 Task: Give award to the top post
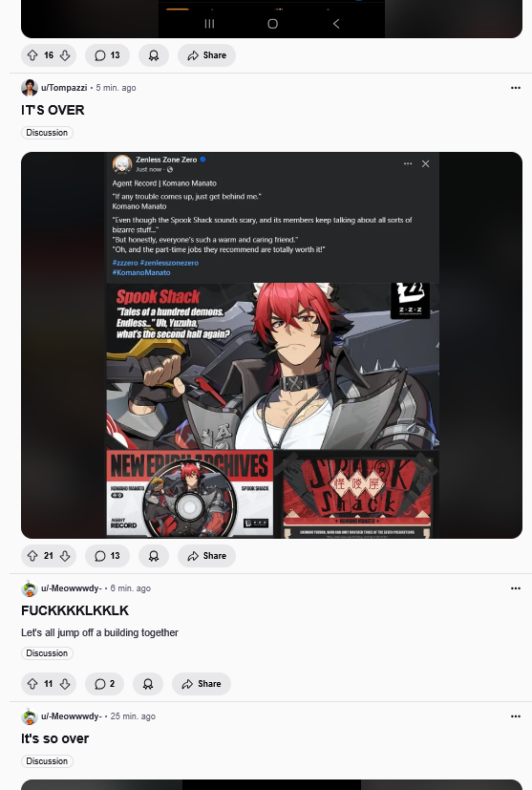point(154,55)
